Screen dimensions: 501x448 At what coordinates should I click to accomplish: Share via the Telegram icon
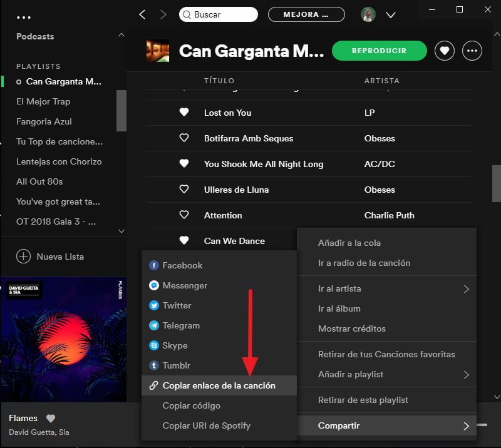tap(154, 325)
